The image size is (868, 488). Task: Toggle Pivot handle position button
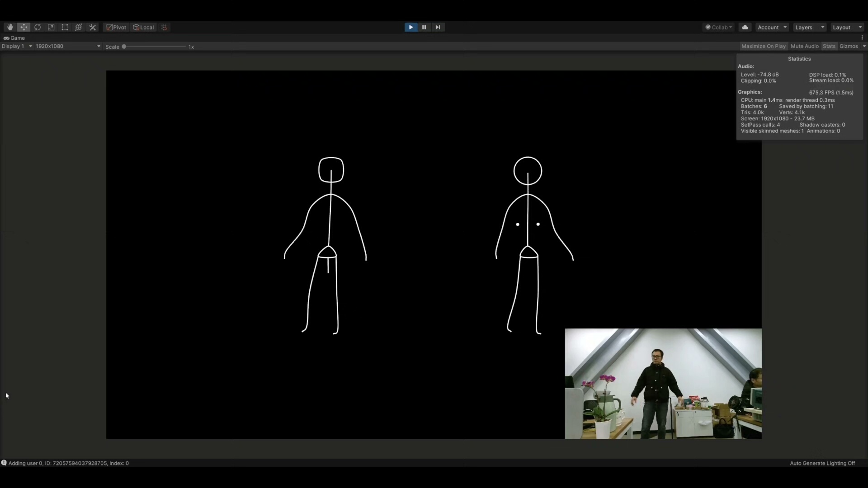tap(116, 28)
